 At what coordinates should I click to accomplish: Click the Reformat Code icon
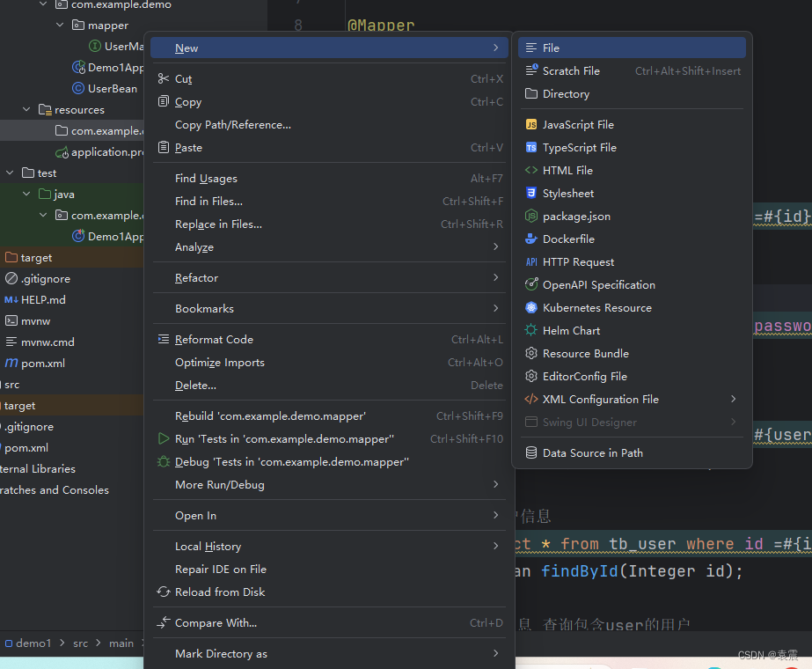pyautogui.click(x=164, y=339)
